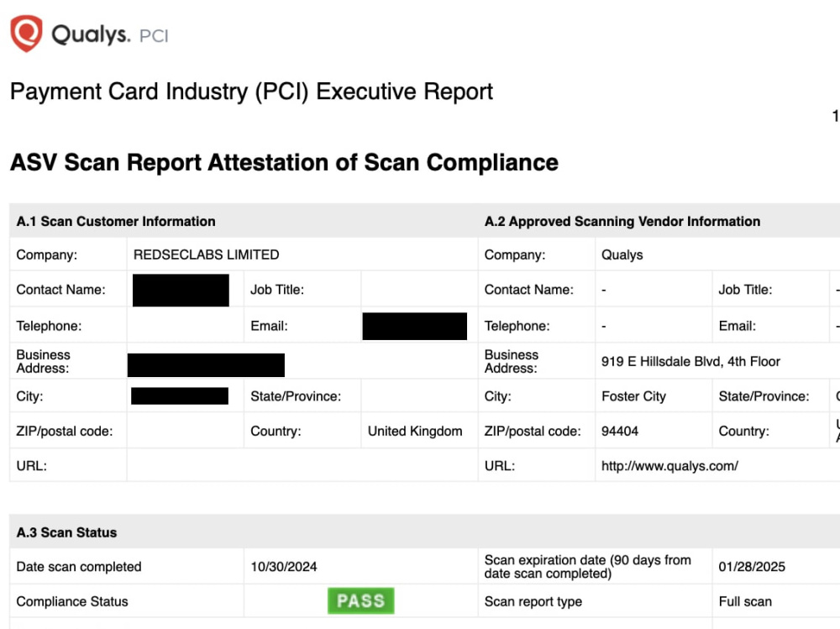Click the 'Qualys' vendor company value
The image size is (840, 629).
click(622, 254)
